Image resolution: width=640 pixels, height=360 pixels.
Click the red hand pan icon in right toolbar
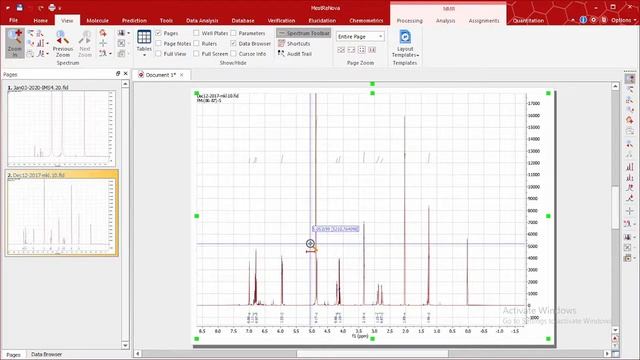tap(630, 120)
